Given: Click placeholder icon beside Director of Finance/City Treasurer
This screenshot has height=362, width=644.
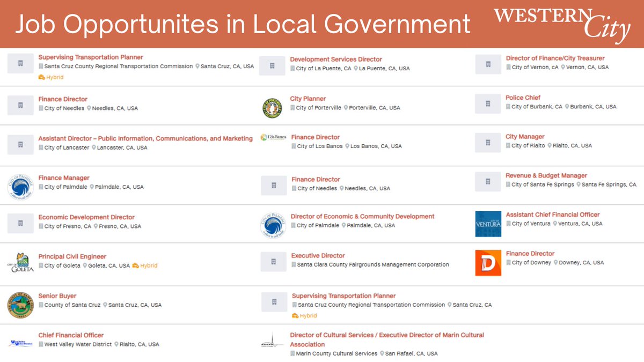Looking at the screenshot, I should [488, 64].
